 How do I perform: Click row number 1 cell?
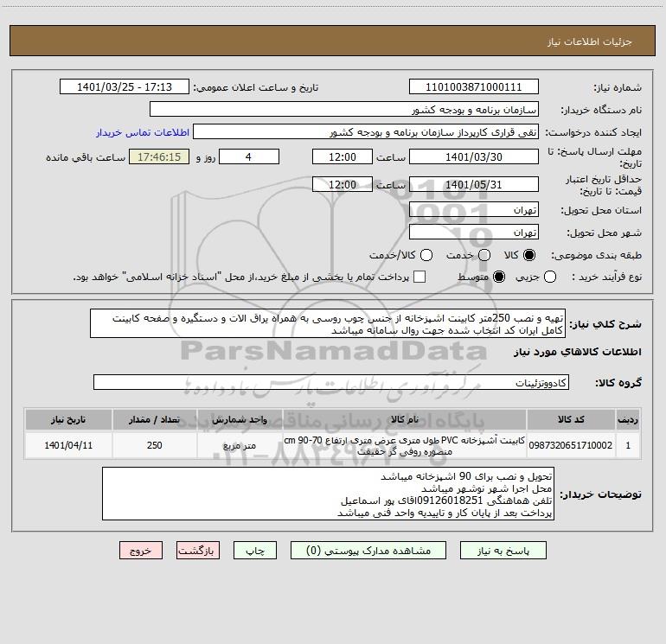pos(628,445)
